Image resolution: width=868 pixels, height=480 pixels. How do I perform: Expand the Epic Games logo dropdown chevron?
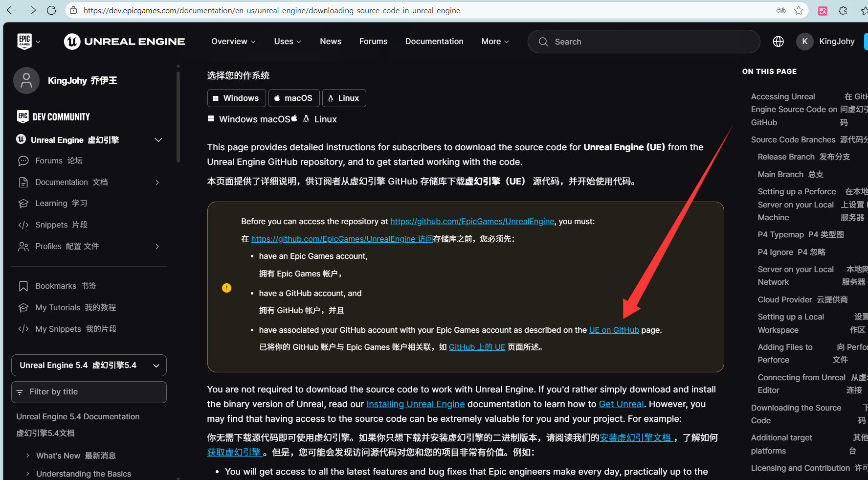point(38,42)
